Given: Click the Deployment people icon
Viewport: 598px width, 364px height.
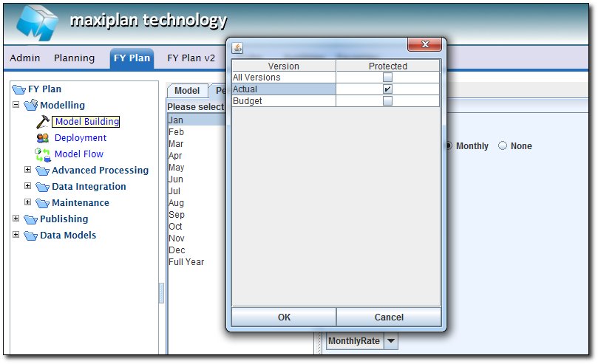Looking at the screenshot, I should pos(42,138).
